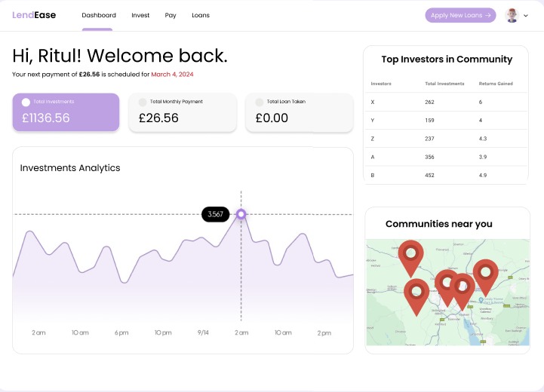Click the 356 total investments value
This screenshot has width=544, height=392.
(429, 157)
